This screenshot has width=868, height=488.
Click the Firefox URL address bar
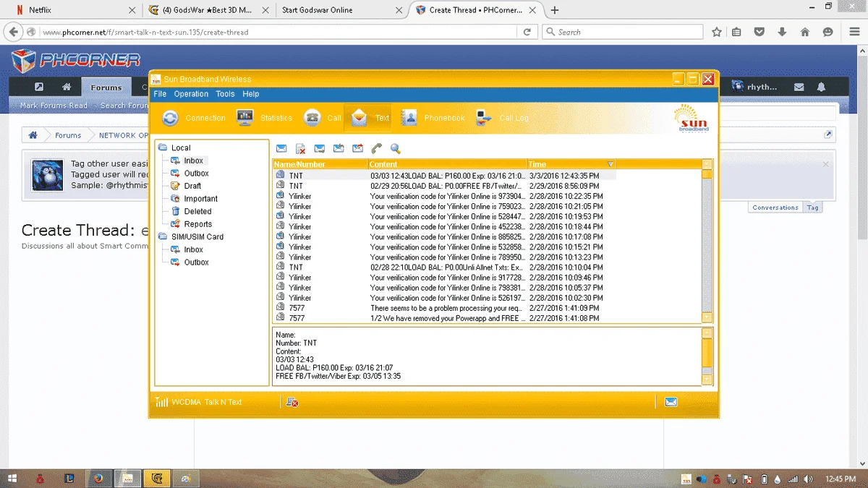point(278,32)
